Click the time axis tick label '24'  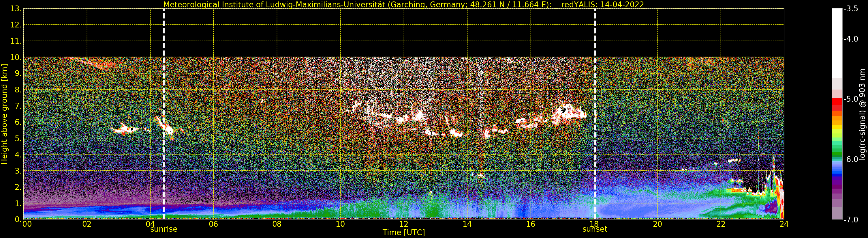tap(784, 224)
